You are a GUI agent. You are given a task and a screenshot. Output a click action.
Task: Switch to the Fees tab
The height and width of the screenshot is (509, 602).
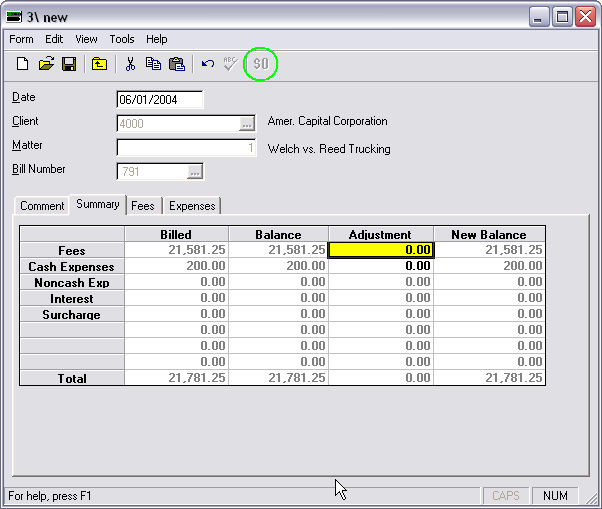tap(143, 206)
